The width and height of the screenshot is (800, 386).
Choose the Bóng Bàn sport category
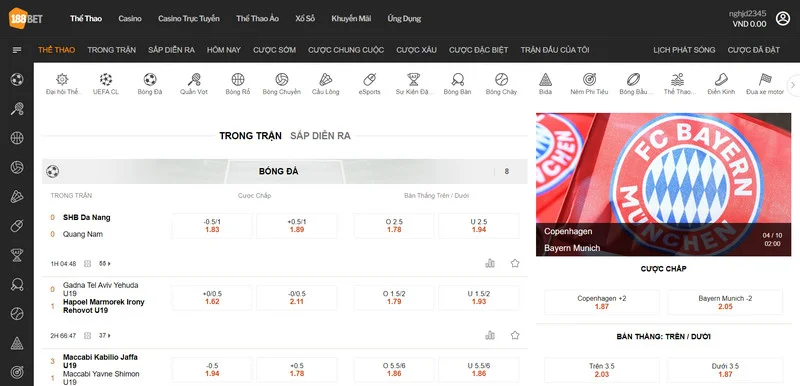pyautogui.click(x=458, y=84)
